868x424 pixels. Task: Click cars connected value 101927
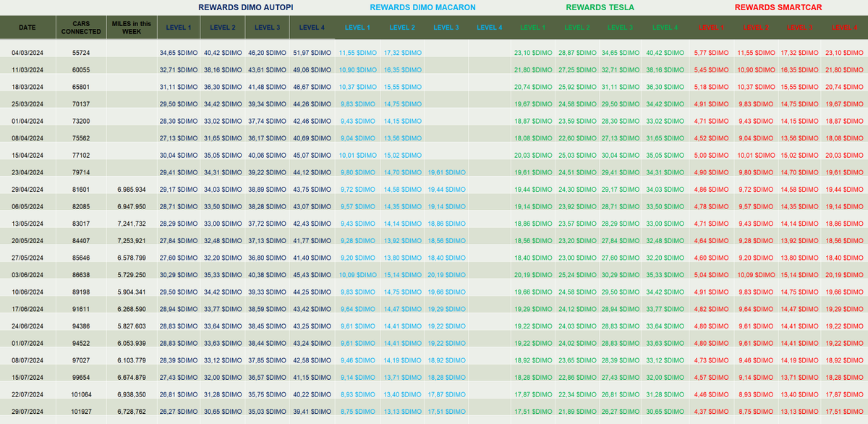tap(81, 411)
